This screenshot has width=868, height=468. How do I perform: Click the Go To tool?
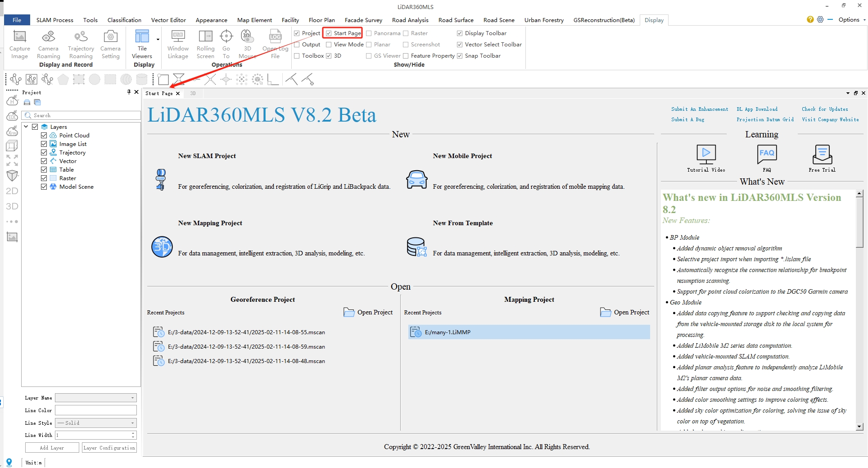coord(226,36)
